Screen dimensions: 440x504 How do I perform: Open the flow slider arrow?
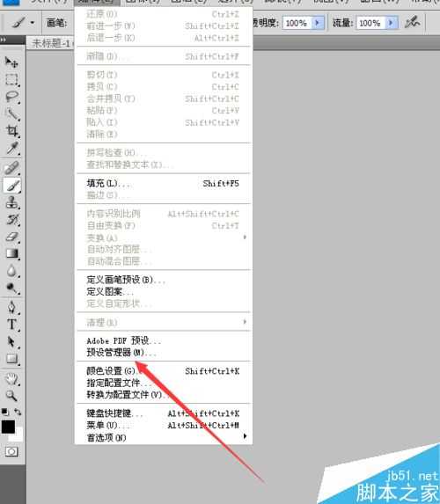click(x=391, y=23)
